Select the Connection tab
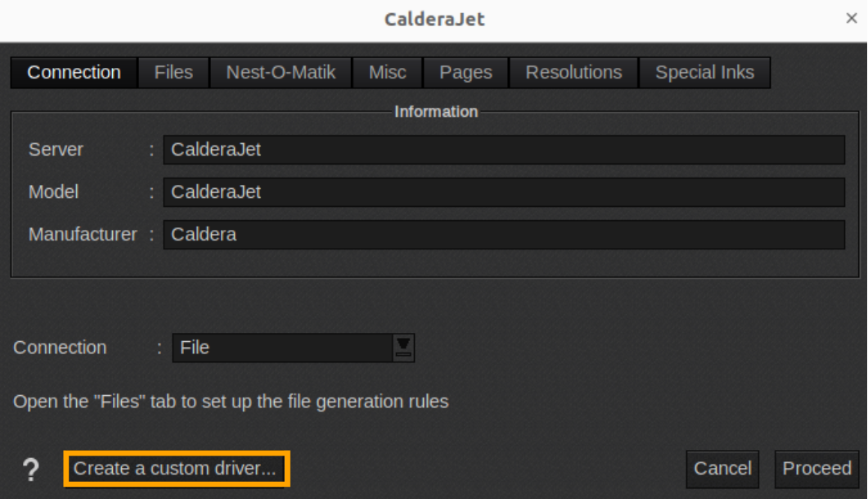The image size is (868, 499). click(x=73, y=72)
